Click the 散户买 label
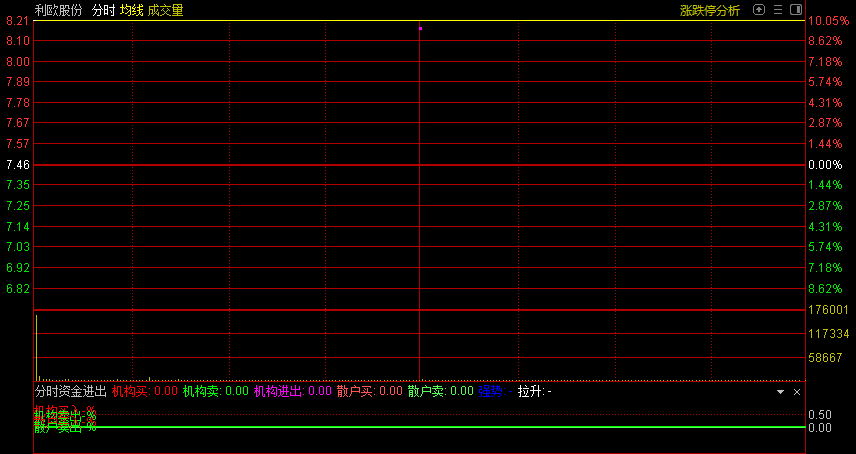The width and height of the screenshot is (856, 454). (355, 391)
